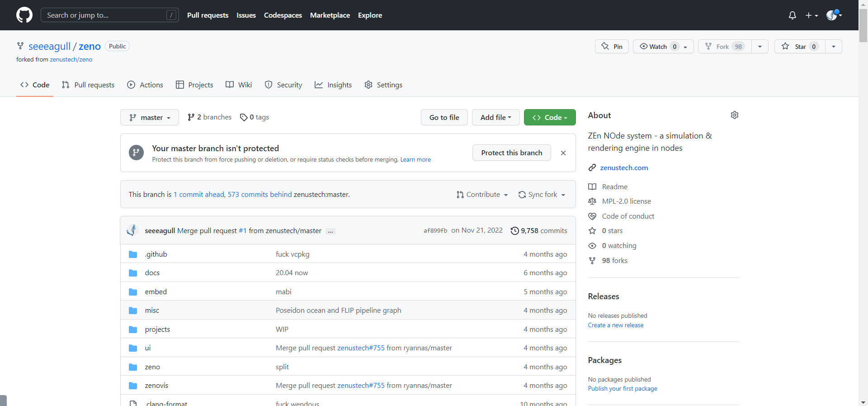This screenshot has width=868, height=406.
Task: Open 1 commit ahead link
Action: [x=199, y=194]
